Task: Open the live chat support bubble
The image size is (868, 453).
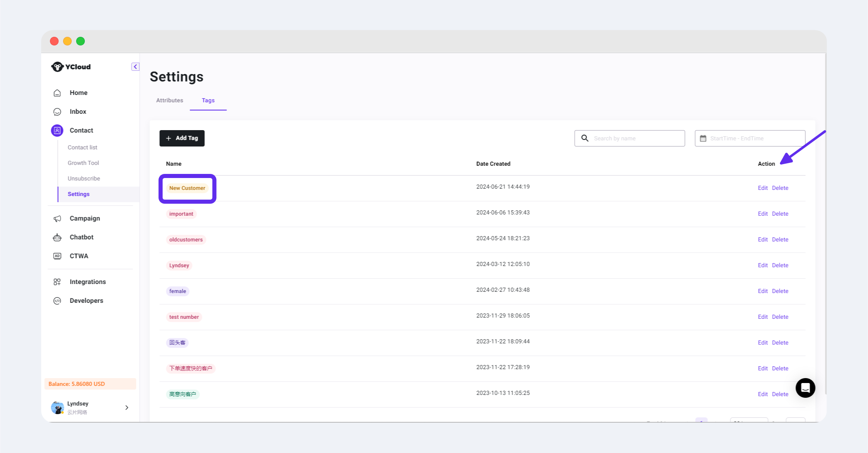Action: pos(805,388)
